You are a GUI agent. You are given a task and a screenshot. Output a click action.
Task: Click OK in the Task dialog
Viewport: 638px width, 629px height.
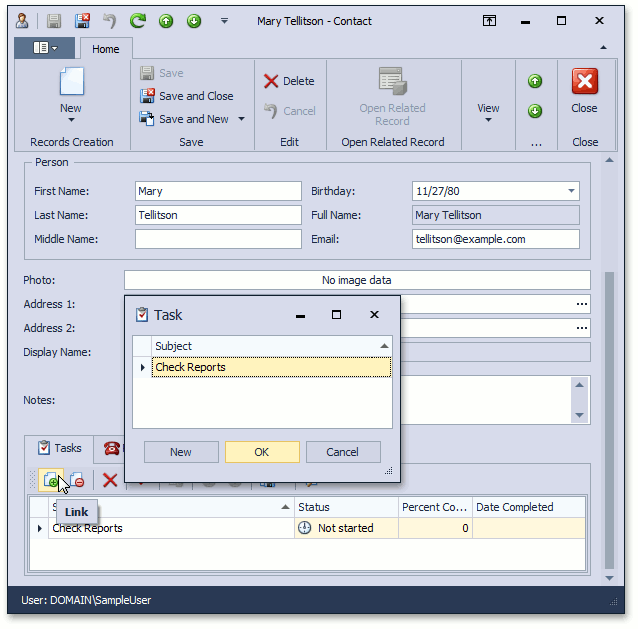pyautogui.click(x=261, y=452)
